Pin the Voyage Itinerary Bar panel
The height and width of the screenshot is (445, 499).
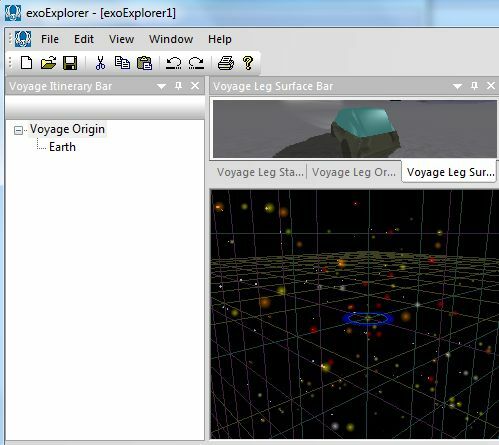pos(178,86)
